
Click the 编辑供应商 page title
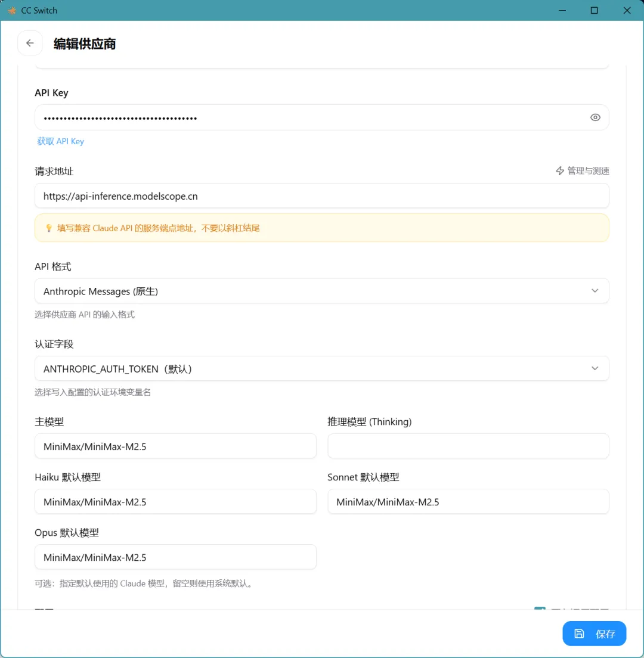[x=85, y=44]
